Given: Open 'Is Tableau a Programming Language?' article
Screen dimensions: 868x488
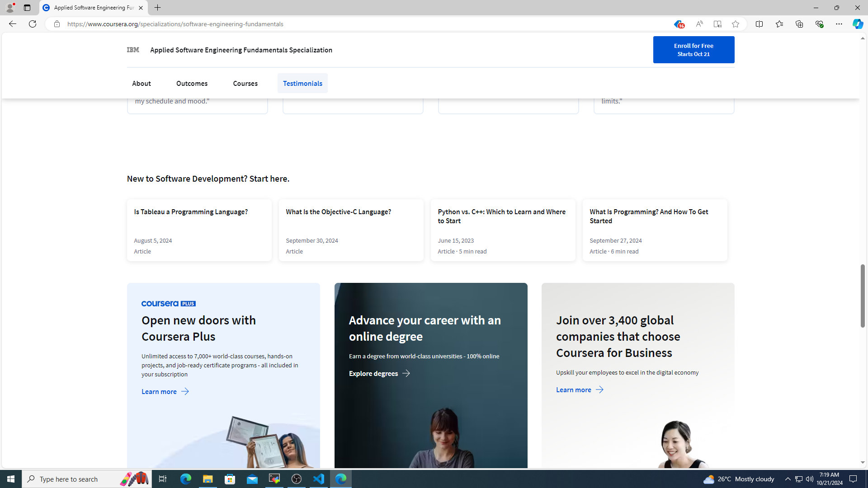Looking at the screenshot, I should click(199, 230).
